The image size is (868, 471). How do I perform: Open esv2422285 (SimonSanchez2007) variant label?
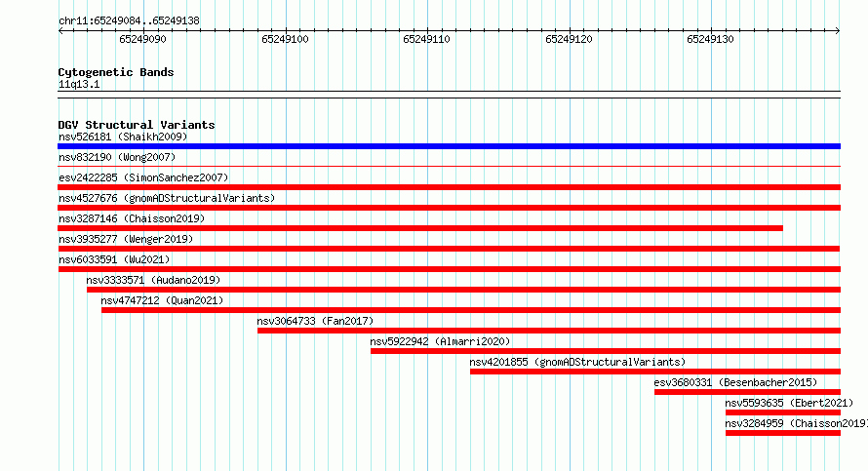(143, 177)
